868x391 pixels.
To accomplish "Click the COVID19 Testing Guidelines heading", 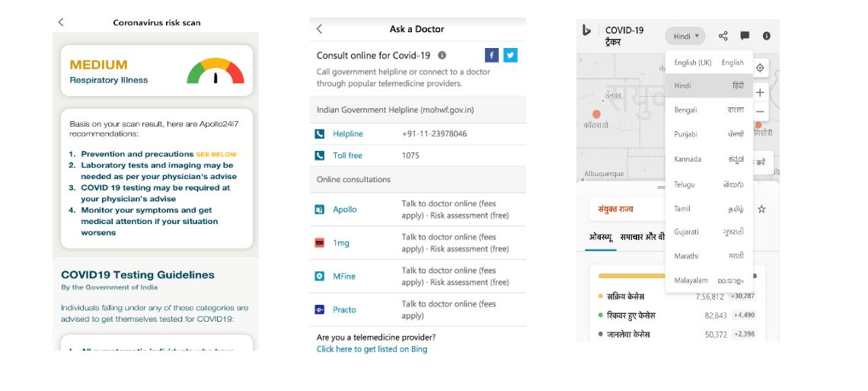I will tap(138, 274).
